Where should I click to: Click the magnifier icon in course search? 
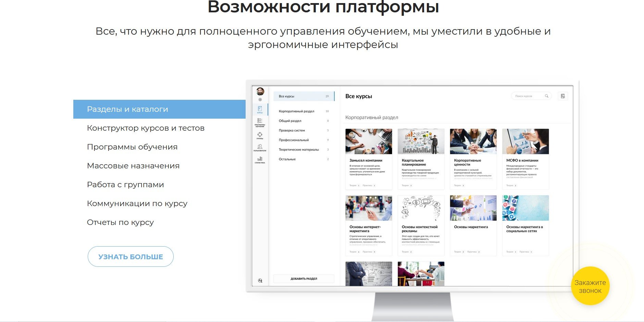point(547,96)
